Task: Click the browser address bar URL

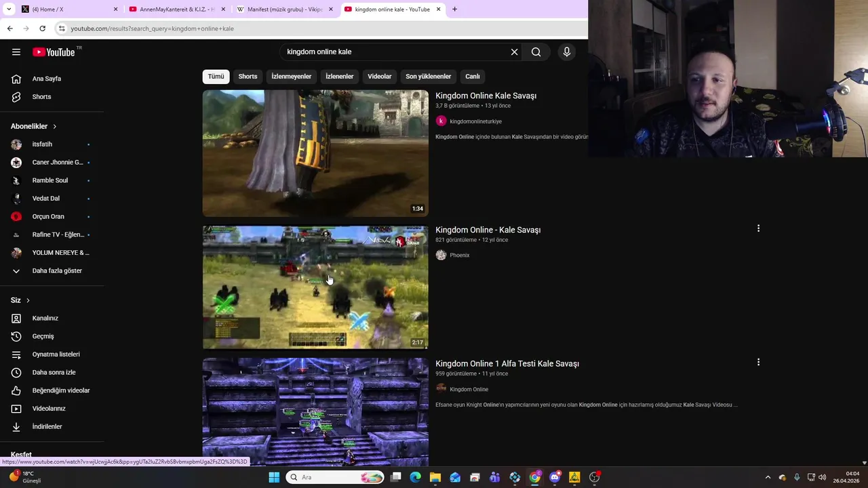Action: coord(152,28)
